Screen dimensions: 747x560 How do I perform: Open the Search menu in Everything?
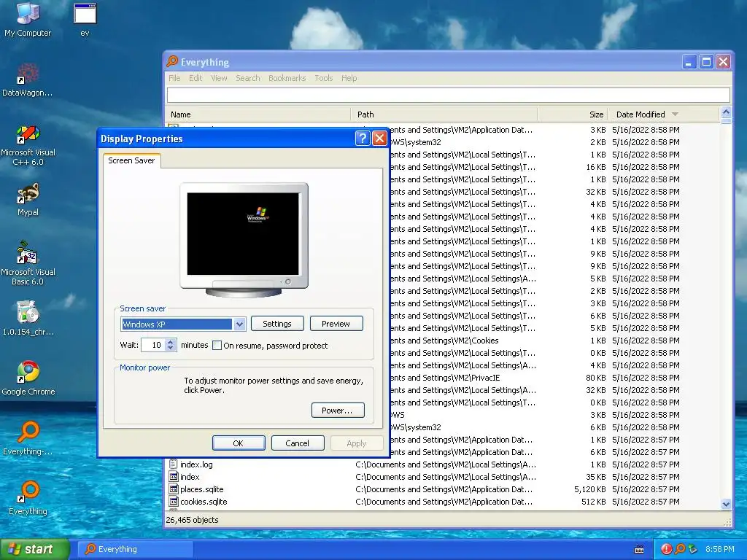click(248, 78)
